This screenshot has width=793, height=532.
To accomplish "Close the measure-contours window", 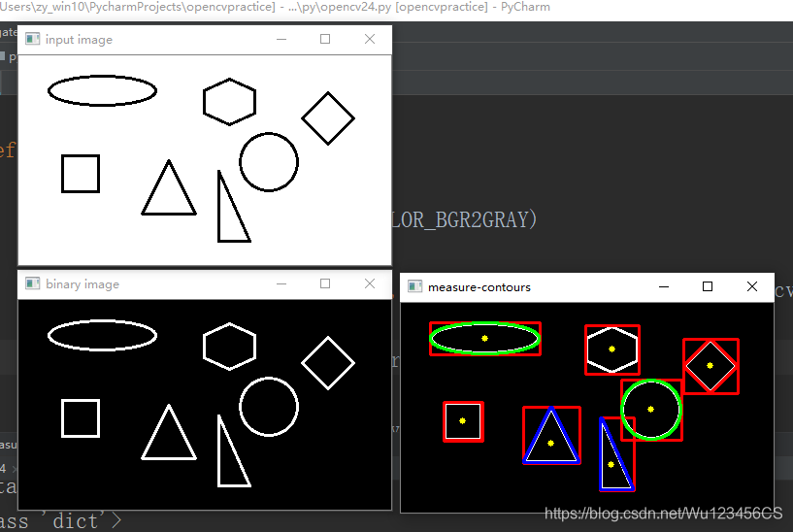I will pos(752,286).
